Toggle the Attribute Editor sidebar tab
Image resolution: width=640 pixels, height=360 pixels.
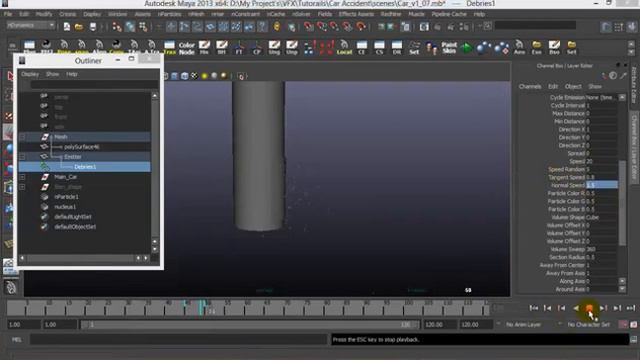(634, 86)
